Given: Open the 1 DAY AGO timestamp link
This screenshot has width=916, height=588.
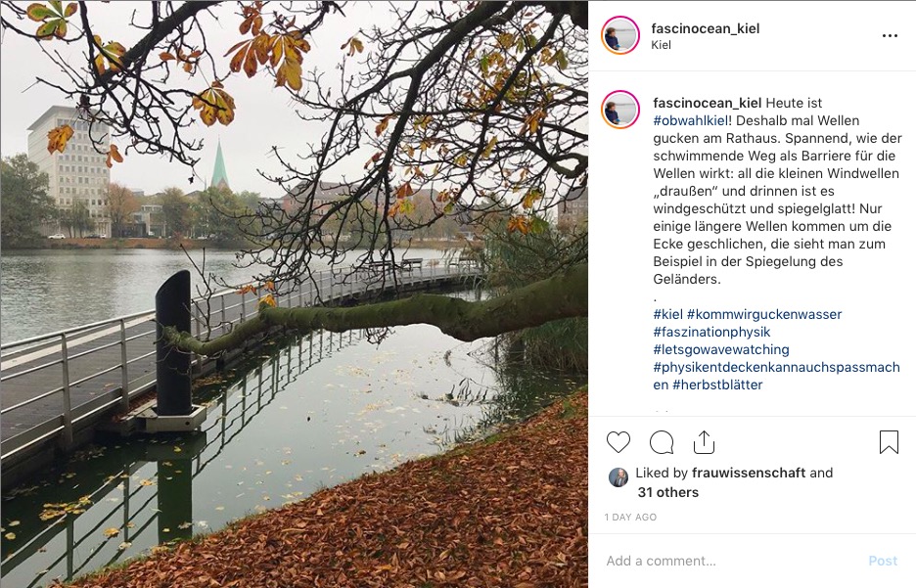Looking at the screenshot, I should click(630, 517).
